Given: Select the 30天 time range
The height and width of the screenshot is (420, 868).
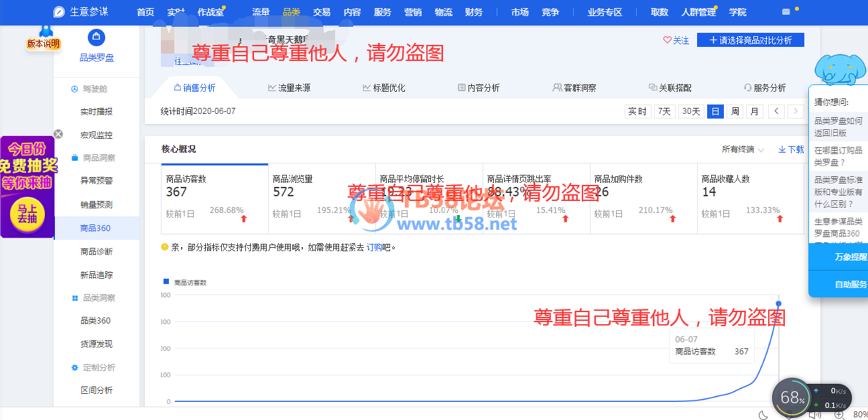Looking at the screenshot, I should pos(690,111).
